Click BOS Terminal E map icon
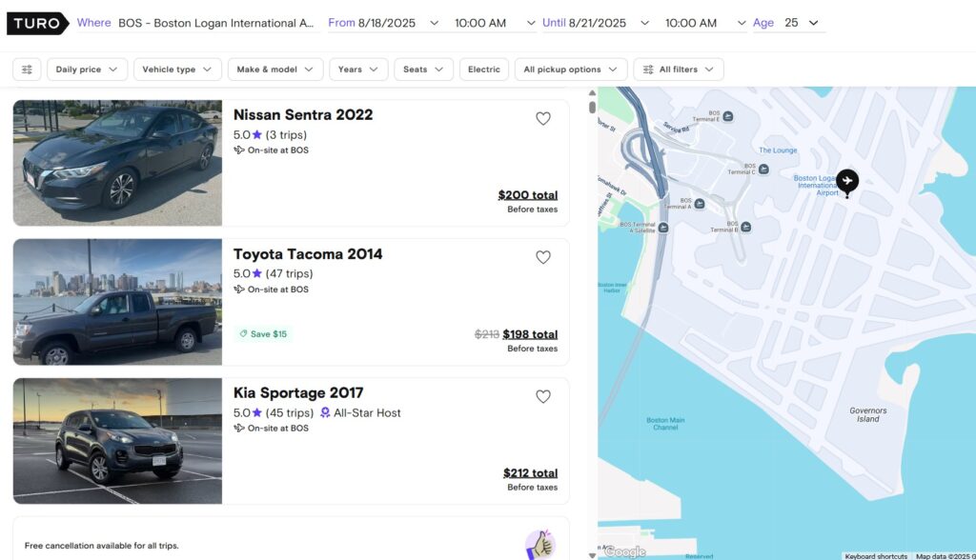Viewport: 976px width, 560px height. [728, 116]
